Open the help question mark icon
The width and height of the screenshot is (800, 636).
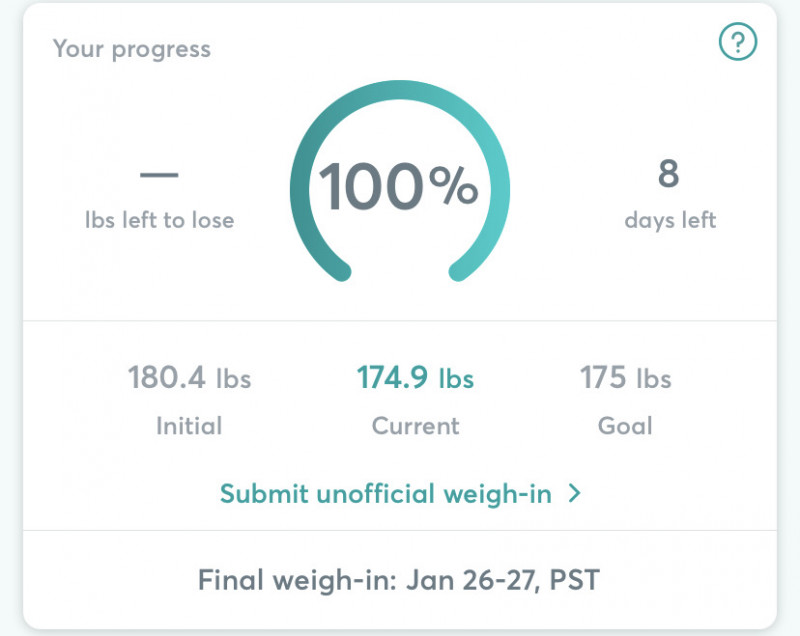click(x=738, y=42)
